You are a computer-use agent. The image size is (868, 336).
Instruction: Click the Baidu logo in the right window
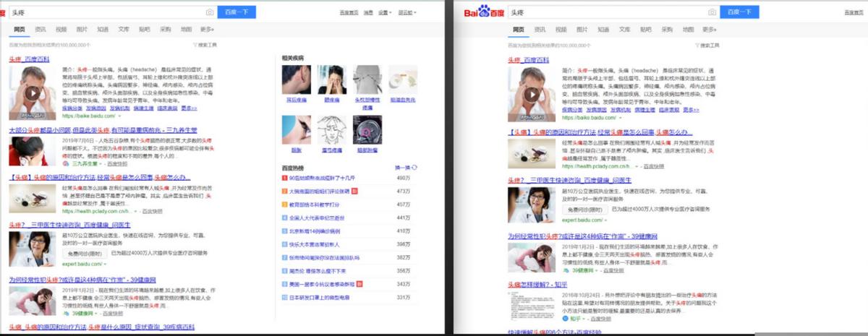484,12
